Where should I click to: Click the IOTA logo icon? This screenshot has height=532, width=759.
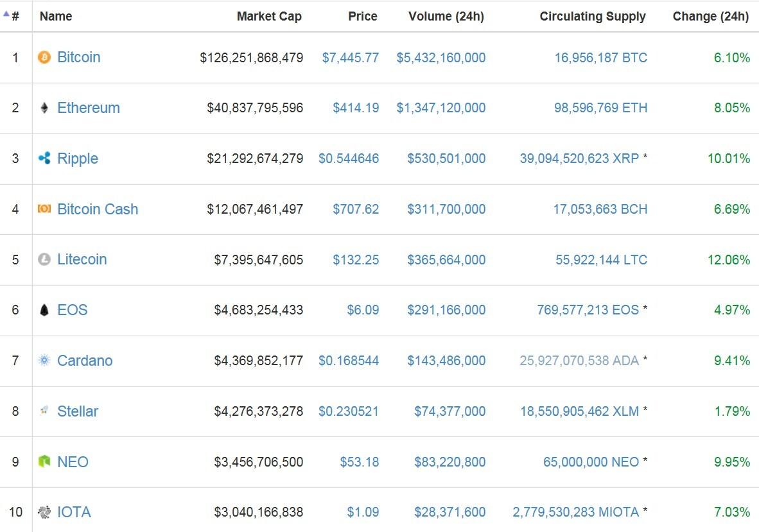pyautogui.click(x=44, y=512)
